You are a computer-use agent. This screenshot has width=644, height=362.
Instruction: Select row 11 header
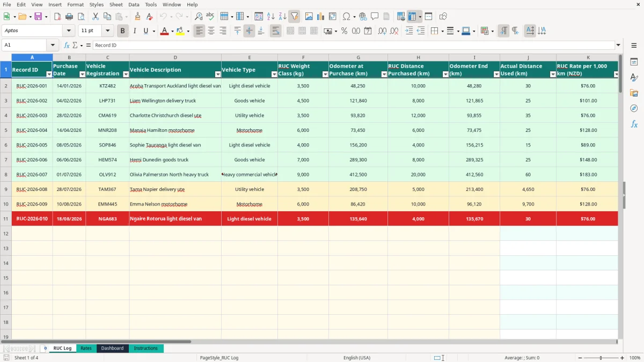[6, 219]
